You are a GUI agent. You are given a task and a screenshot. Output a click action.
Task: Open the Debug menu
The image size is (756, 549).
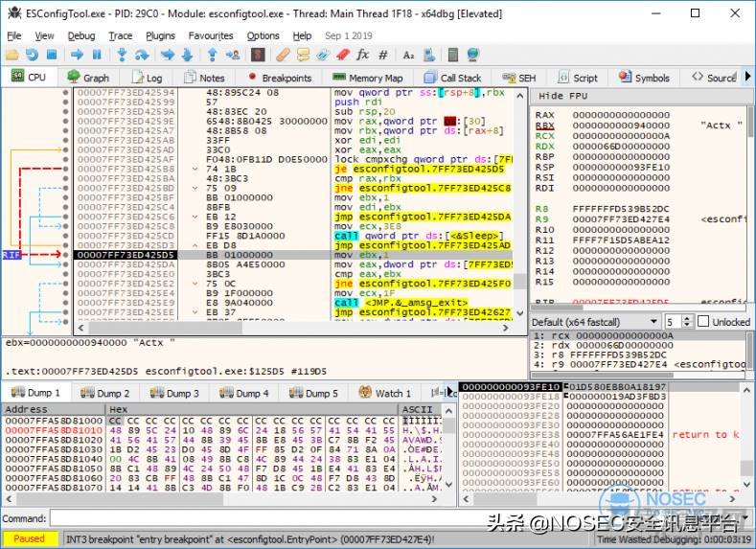(x=81, y=35)
